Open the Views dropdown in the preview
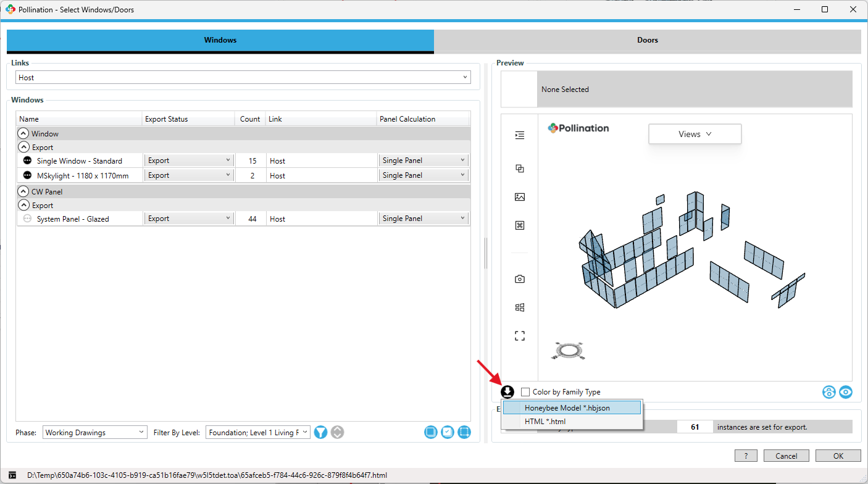 695,134
